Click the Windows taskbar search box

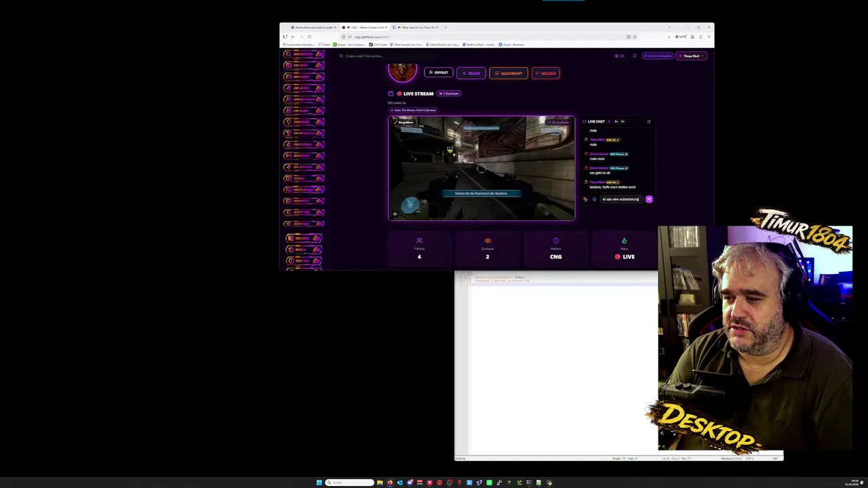click(349, 483)
